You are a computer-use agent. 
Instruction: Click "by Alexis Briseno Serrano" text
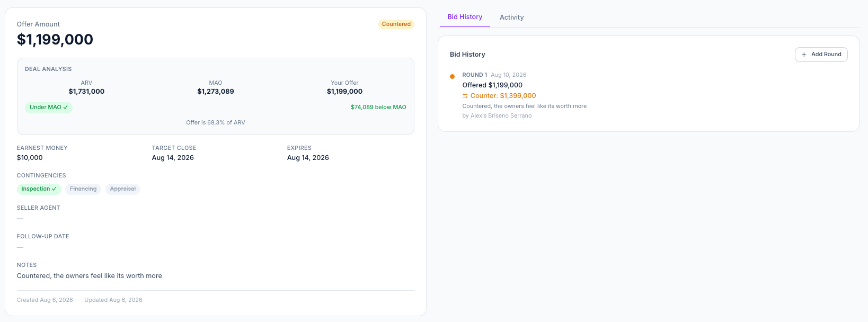497,116
